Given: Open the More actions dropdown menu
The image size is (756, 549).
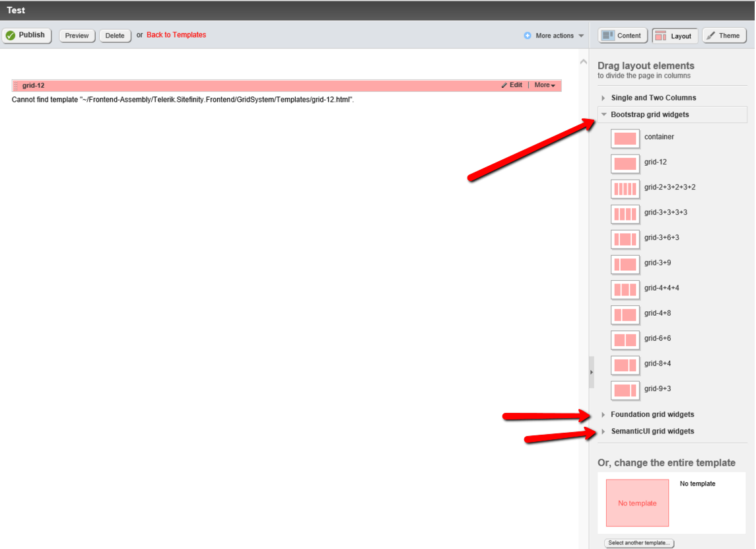Looking at the screenshot, I should 555,36.
